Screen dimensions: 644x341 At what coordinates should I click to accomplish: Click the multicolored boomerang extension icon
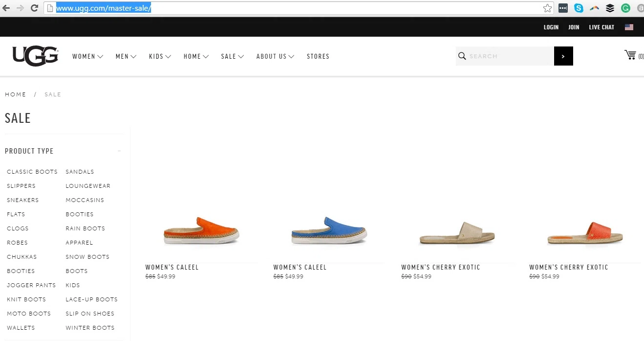click(x=594, y=8)
